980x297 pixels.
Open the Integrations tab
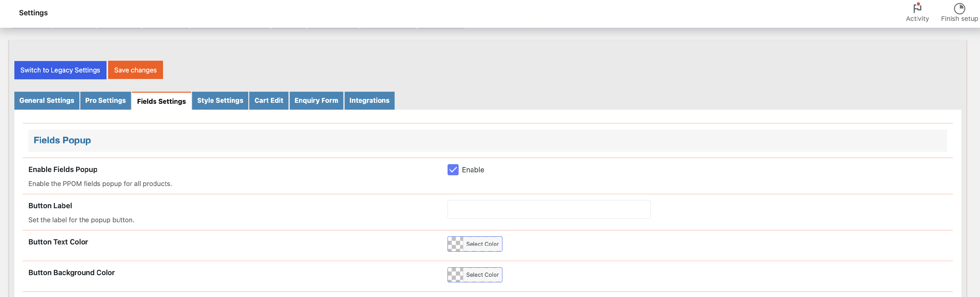(x=369, y=101)
